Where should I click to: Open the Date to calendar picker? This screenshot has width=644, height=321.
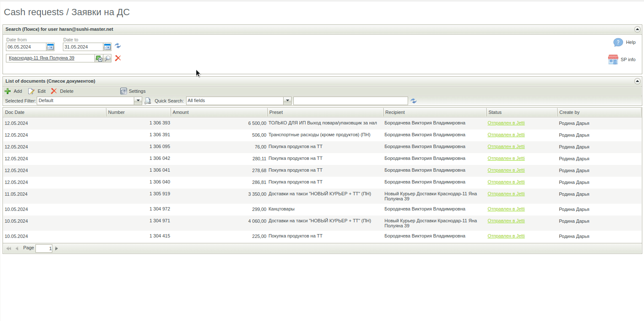point(108,47)
